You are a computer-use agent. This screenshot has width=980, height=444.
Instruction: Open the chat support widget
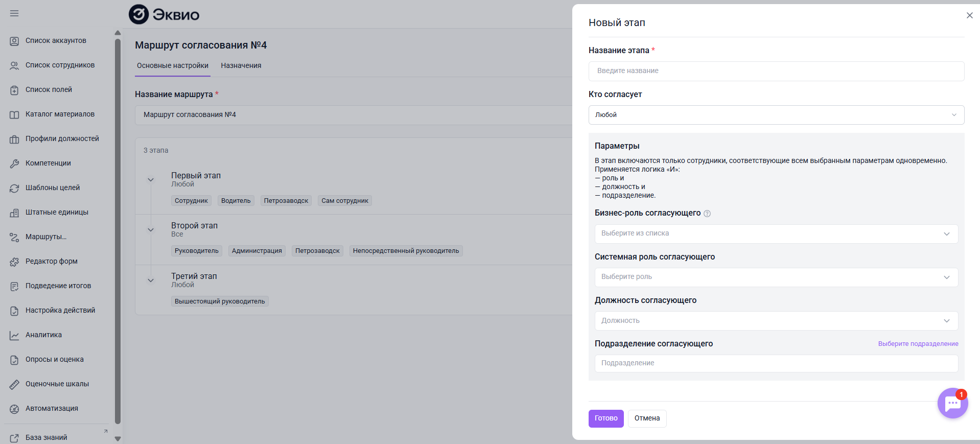pos(952,403)
